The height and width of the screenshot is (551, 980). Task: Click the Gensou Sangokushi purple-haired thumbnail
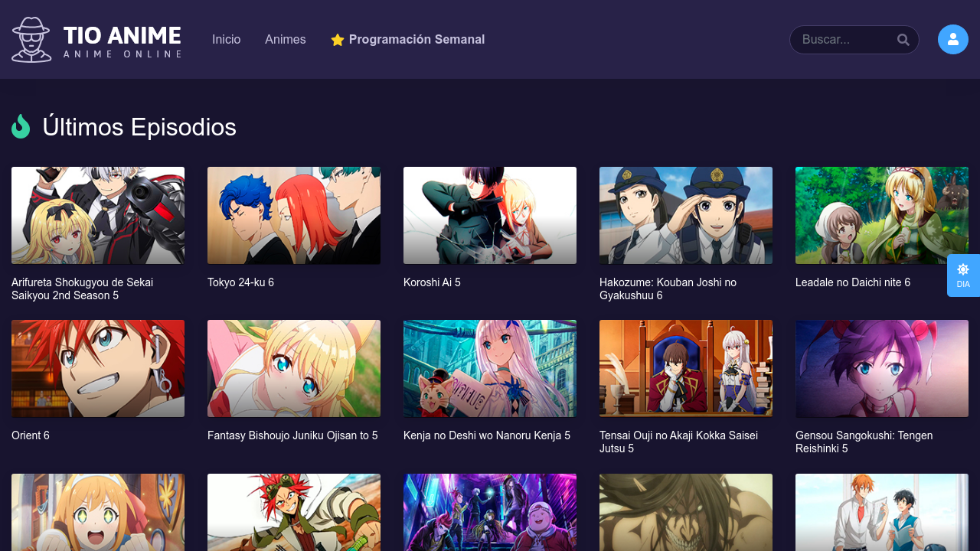point(882,369)
